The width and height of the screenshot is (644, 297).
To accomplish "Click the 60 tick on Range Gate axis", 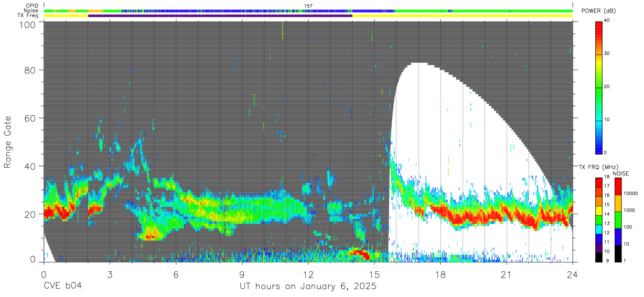I will (30, 118).
